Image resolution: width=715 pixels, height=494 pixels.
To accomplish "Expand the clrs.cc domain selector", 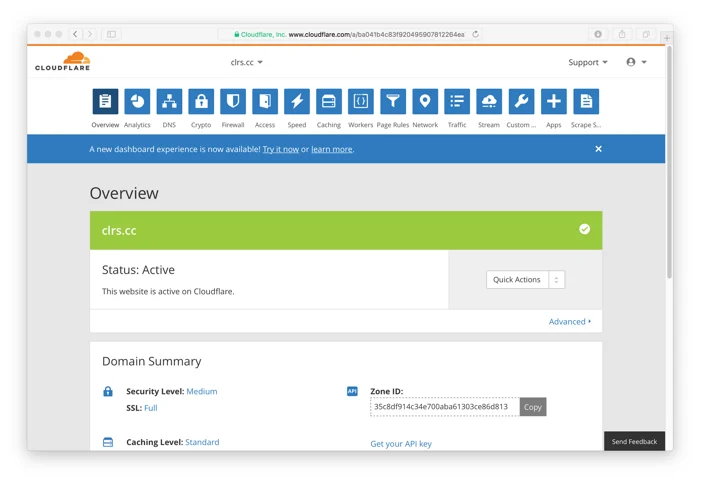I will point(247,62).
